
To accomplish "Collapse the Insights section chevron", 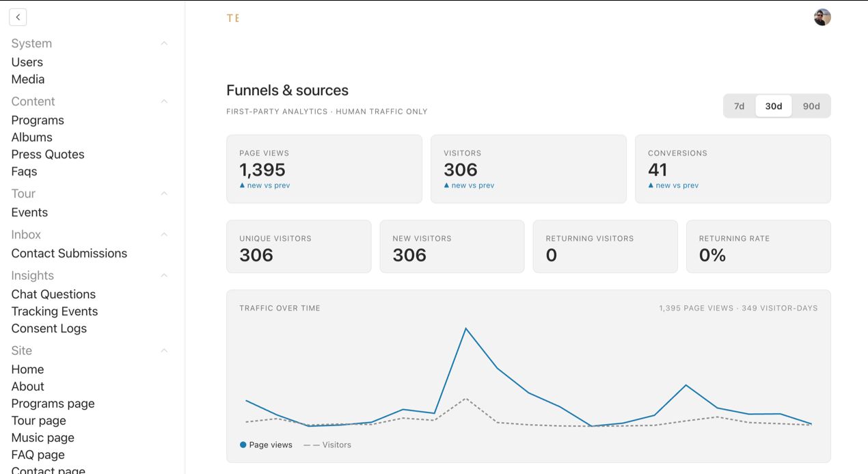I will (164, 276).
